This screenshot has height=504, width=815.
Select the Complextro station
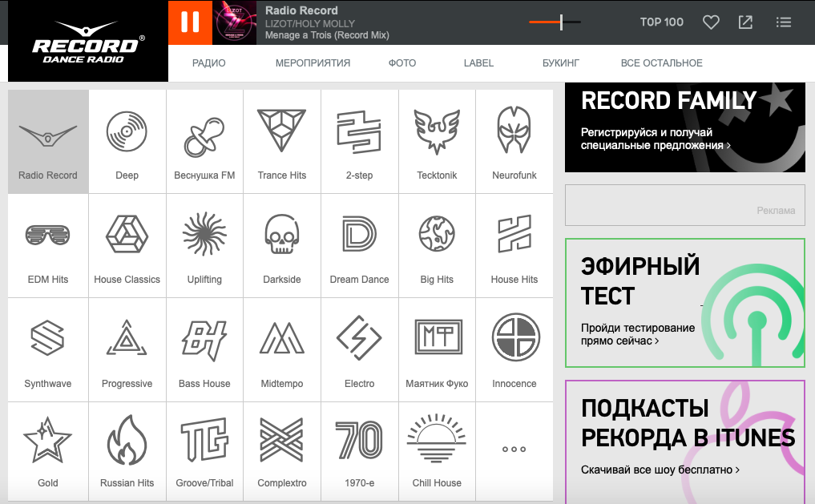coord(282,452)
